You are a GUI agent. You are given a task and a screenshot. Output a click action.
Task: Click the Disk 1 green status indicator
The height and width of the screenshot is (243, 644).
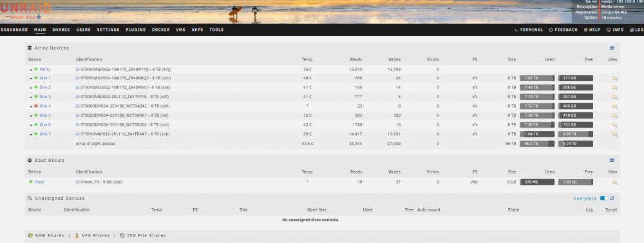click(35, 78)
